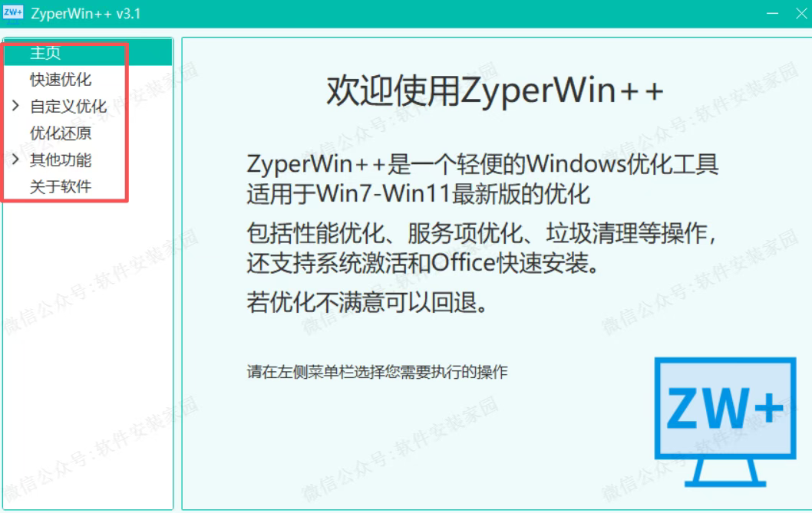Expand the 其他功能 chevron arrow
812x513 pixels.
tap(15, 159)
